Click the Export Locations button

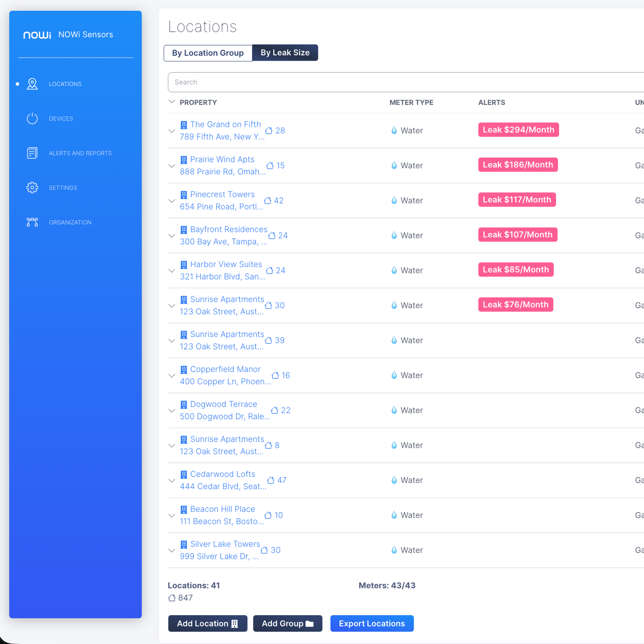pos(372,623)
